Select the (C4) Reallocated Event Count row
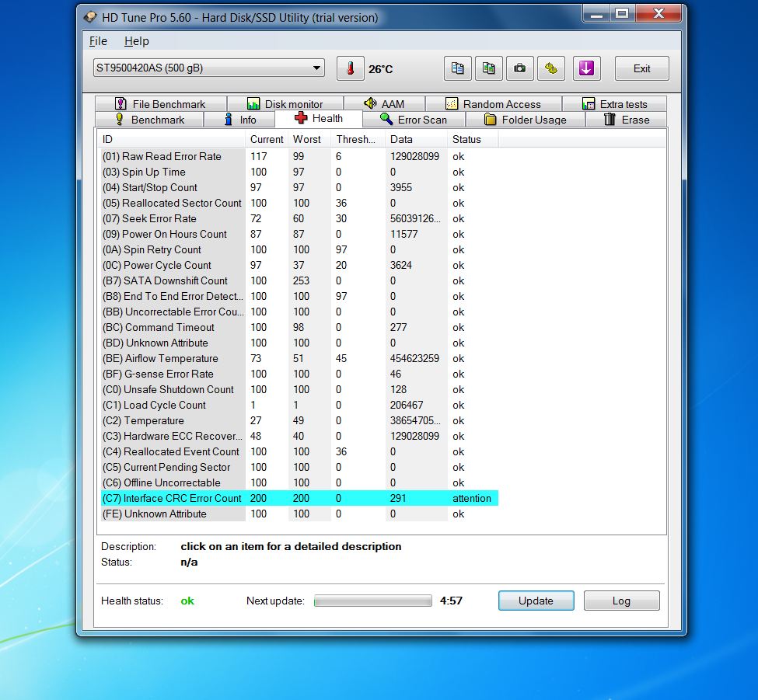 click(299, 451)
